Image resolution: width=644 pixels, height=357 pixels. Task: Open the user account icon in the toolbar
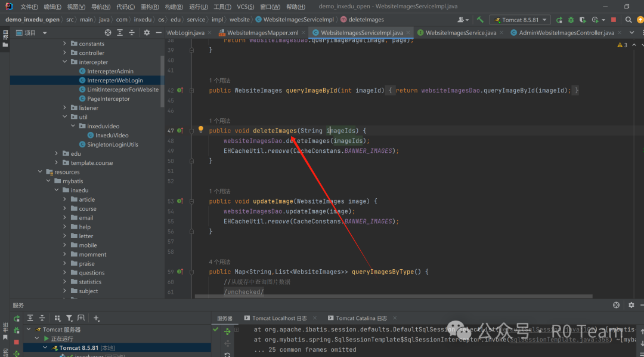pos(462,20)
